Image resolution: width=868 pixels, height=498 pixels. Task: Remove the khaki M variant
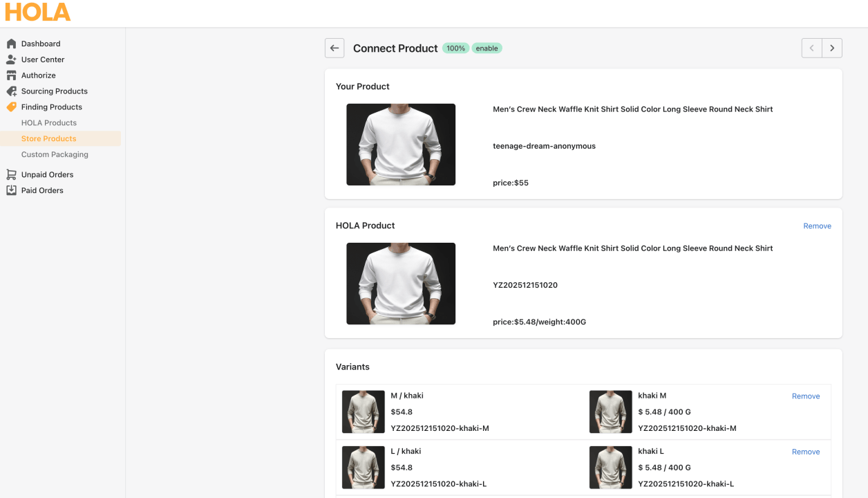806,396
